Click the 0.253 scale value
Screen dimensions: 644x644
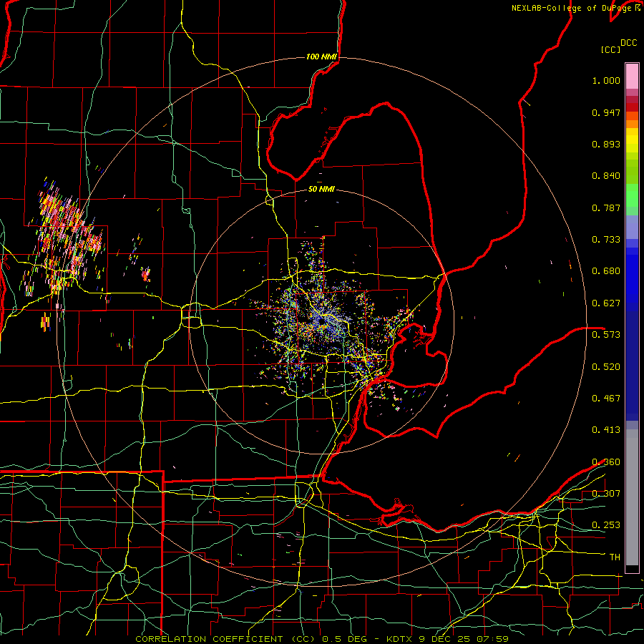606,525
